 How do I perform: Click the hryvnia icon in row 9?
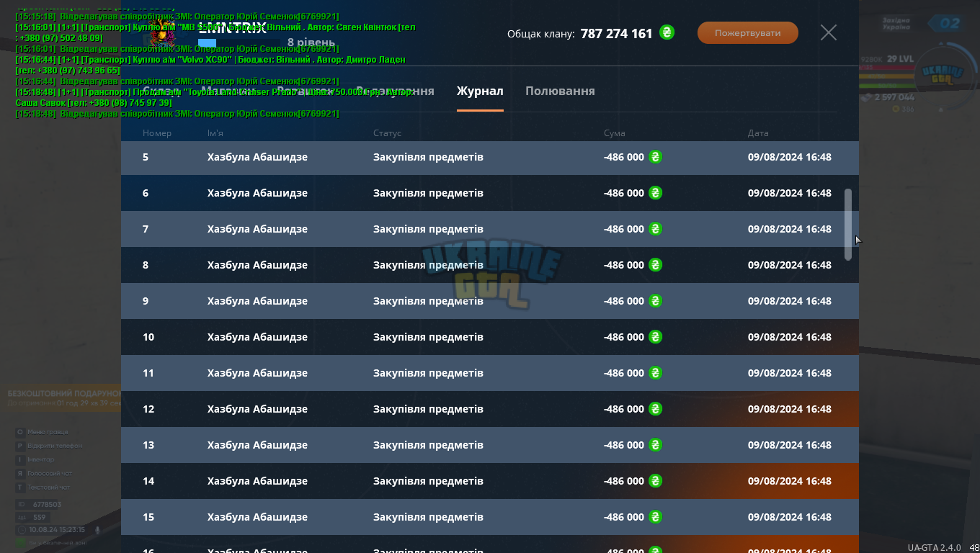(x=655, y=301)
